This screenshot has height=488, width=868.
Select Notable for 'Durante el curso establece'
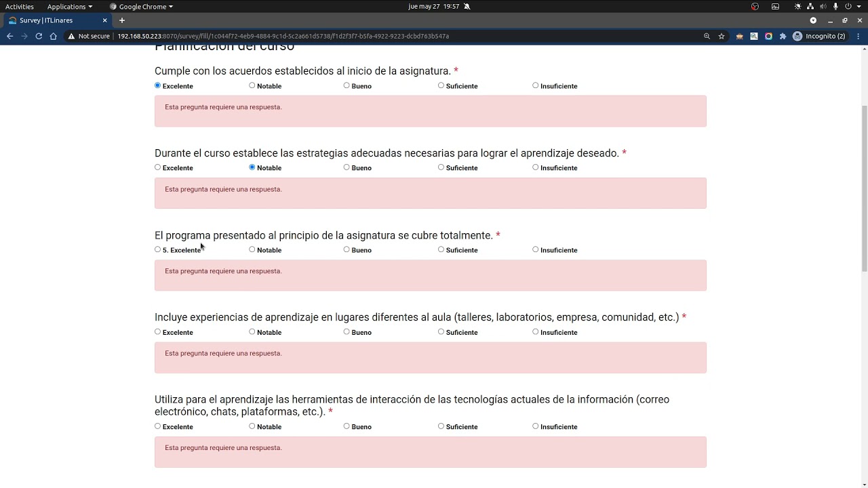pyautogui.click(x=252, y=167)
